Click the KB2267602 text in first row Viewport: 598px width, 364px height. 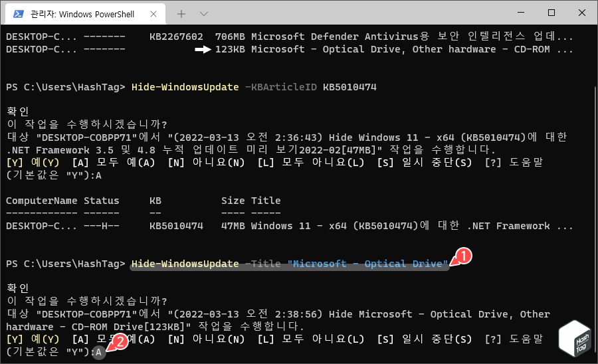(176, 37)
